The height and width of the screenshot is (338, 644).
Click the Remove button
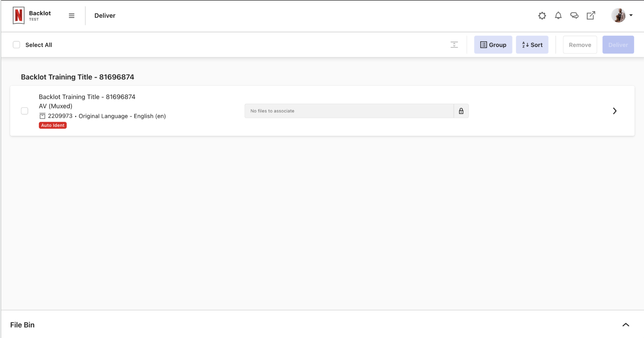click(580, 45)
